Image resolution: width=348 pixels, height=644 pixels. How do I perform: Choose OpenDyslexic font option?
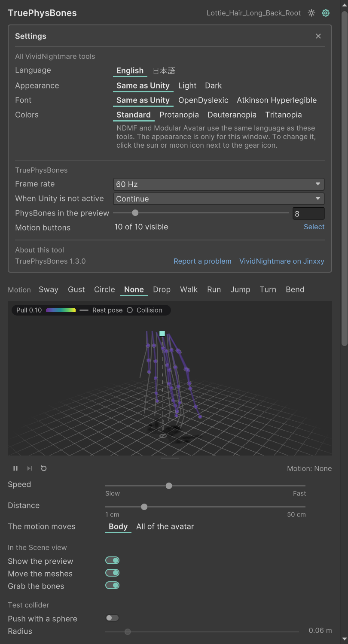click(x=203, y=100)
